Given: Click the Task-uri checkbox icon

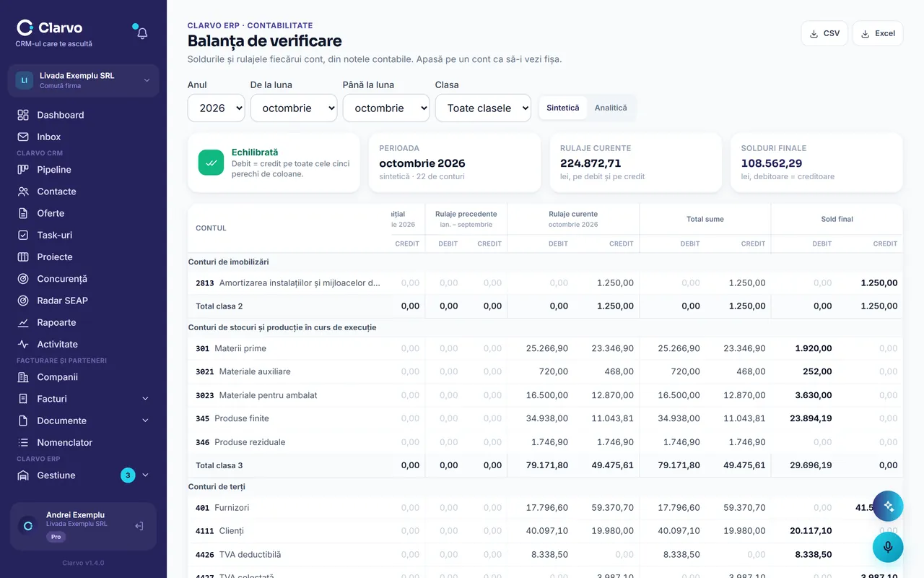Looking at the screenshot, I should click(x=23, y=235).
